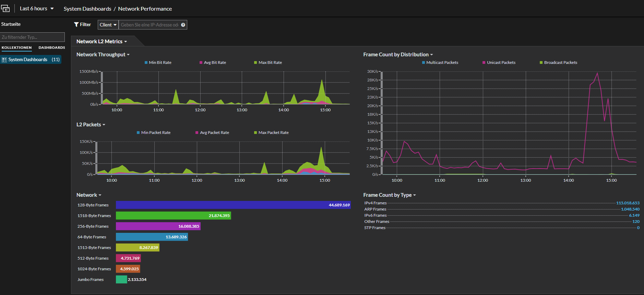Select the 256-Byte Frames bar
The height and width of the screenshot is (295, 644).
(158, 226)
